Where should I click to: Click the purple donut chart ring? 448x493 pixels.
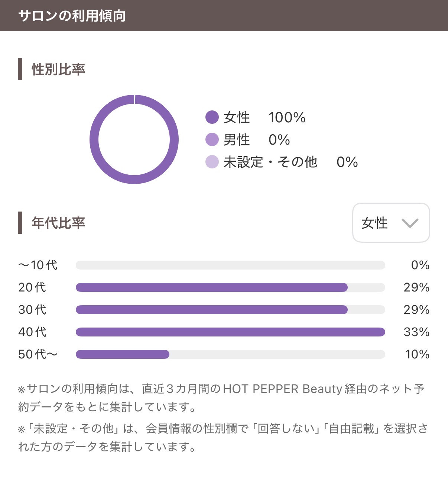point(94,139)
